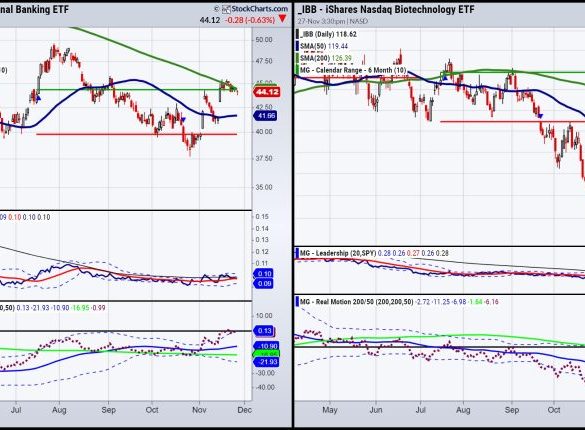Click the blue -10.90 axis label
The width and height of the screenshot is (585, 430).
point(266,346)
